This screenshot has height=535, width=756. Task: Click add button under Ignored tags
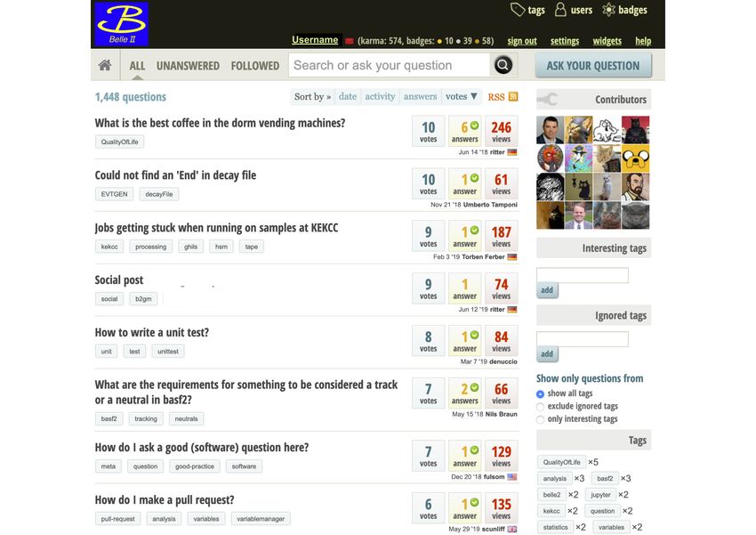pos(547,354)
